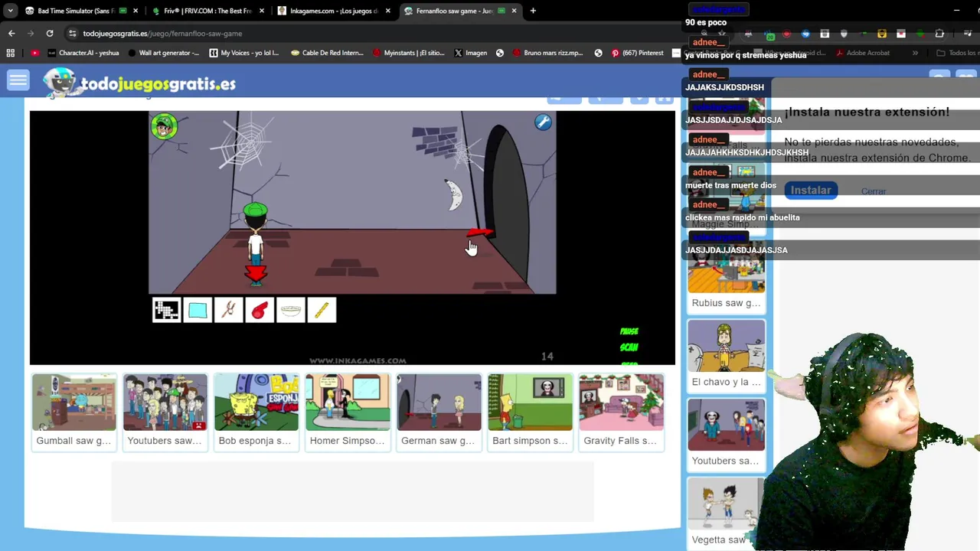Open Gravity Falls saw game thumbnail
980x551 pixels.
click(x=621, y=411)
